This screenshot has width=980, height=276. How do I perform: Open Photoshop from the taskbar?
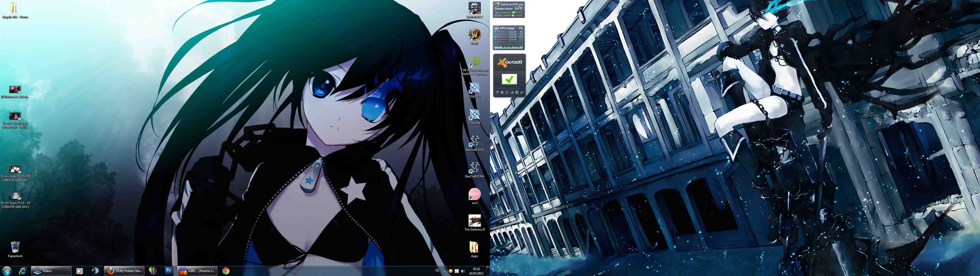pyautogui.click(x=168, y=270)
